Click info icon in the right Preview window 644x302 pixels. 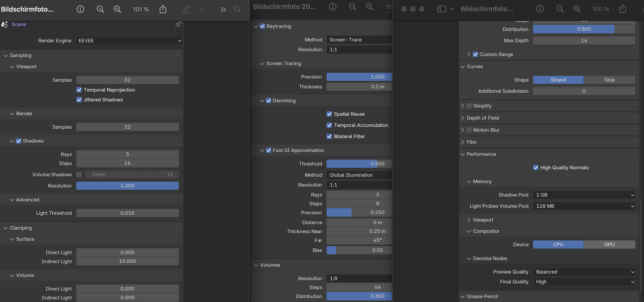(x=540, y=9)
